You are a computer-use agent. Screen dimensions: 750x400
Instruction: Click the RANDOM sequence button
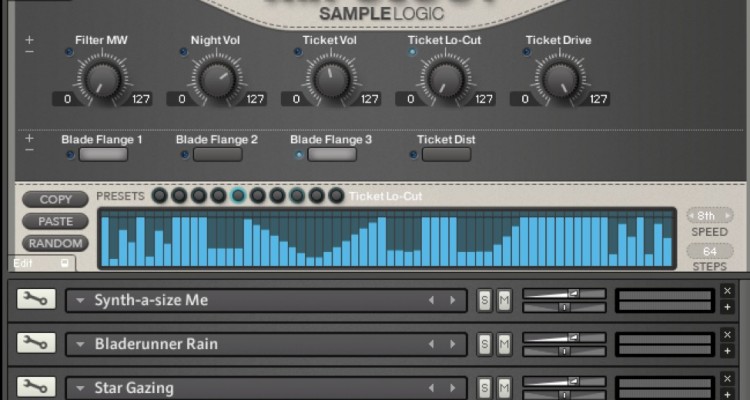point(56,243)
